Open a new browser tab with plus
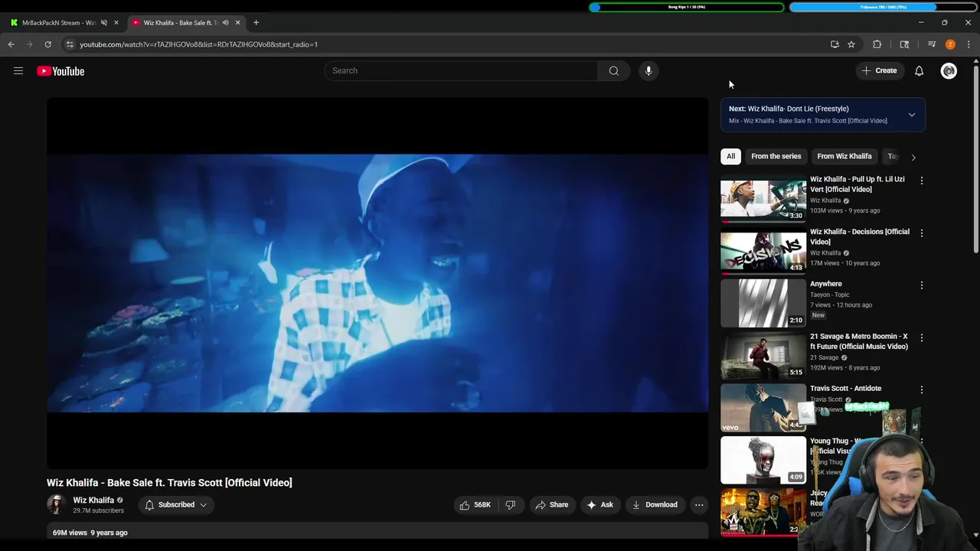The height and width of the screenshot is (551, 980). pyautogui.click(x=256, y=23)
